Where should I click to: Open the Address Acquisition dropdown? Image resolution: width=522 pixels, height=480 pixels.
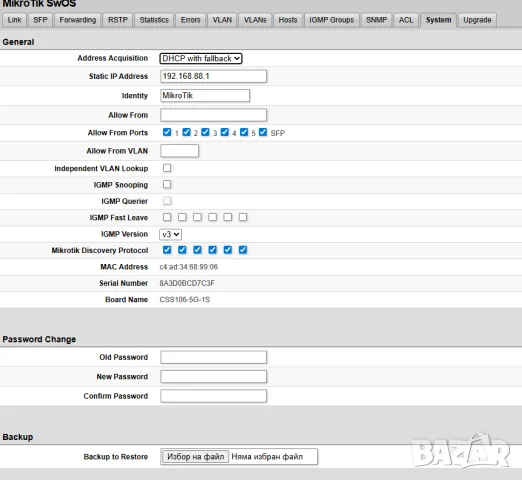pyautogui.click(x=201, y=58)
